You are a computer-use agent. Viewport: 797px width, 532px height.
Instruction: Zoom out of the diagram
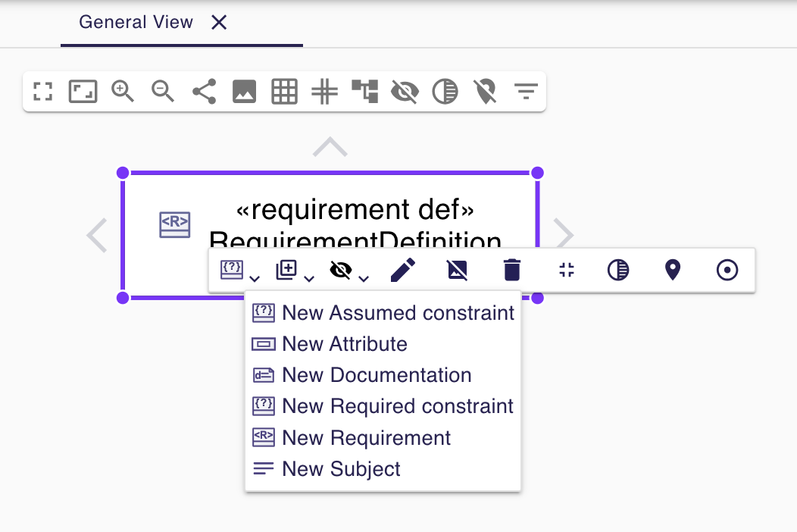point(162,91)
